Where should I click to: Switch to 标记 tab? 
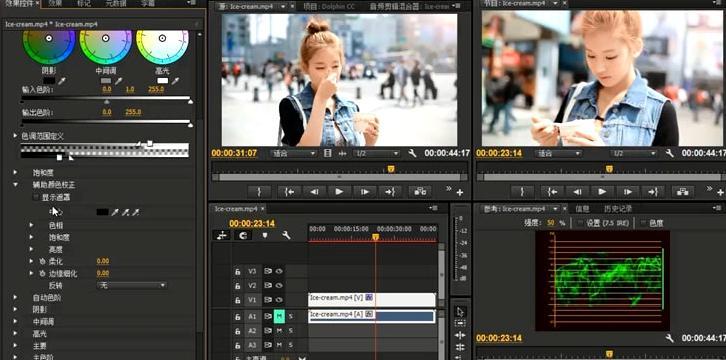(x=84, y=3)
